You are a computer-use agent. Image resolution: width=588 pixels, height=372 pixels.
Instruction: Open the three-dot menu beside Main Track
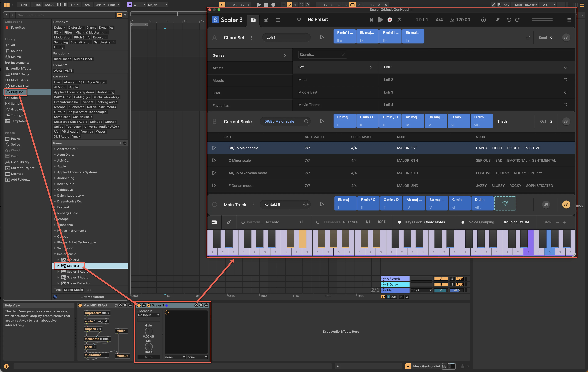pyautogui.click(x=253, y=205)
